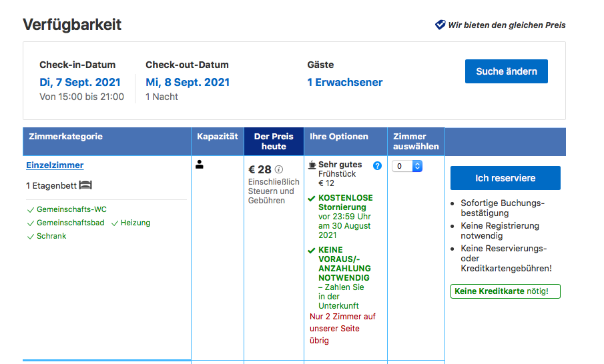
Task: Click the price tag icon beside price match
Action: point(440,25)
